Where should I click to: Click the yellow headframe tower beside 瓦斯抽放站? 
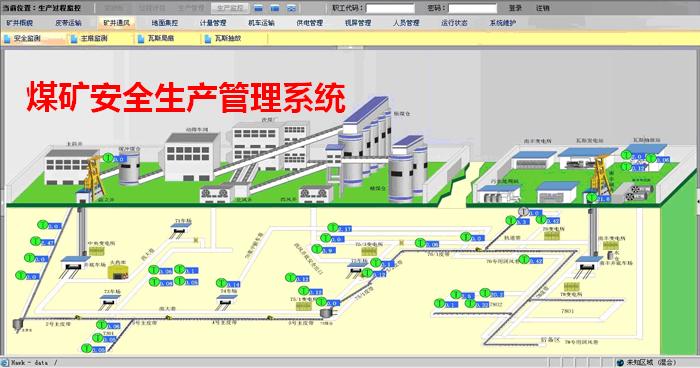[x=602, y=174]
